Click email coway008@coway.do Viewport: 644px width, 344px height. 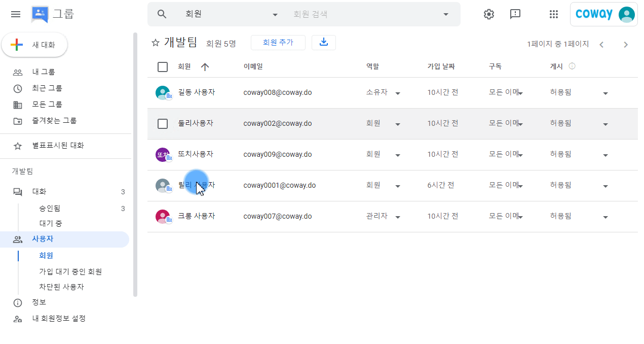point(278,93)
